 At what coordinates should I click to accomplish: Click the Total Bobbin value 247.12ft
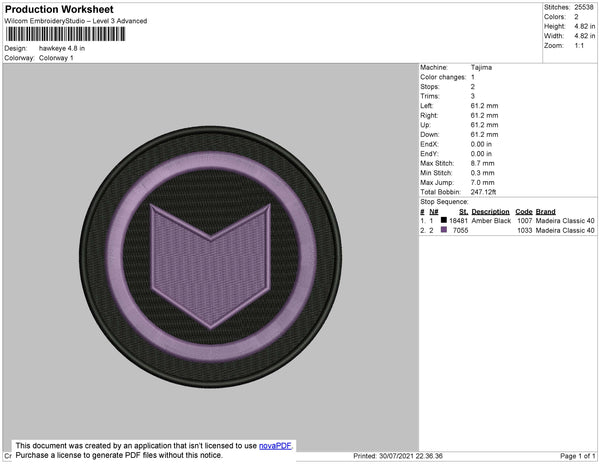tap(483, 192)
